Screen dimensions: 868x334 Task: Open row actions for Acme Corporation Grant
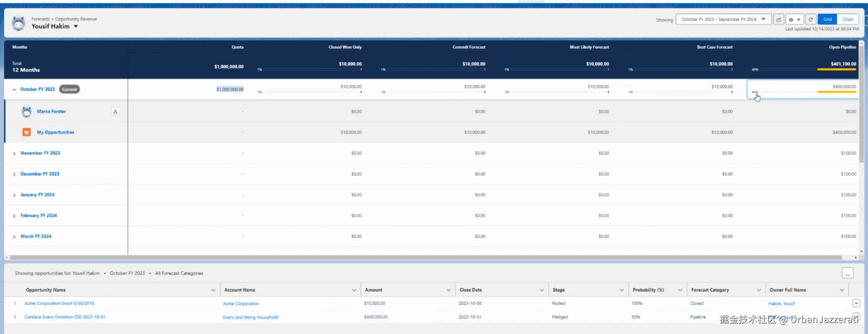pos(856,303)
